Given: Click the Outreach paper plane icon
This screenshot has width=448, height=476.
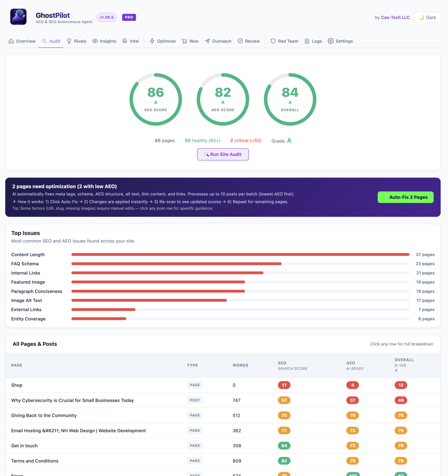Looking at the screenshot, I should (208, 41).
